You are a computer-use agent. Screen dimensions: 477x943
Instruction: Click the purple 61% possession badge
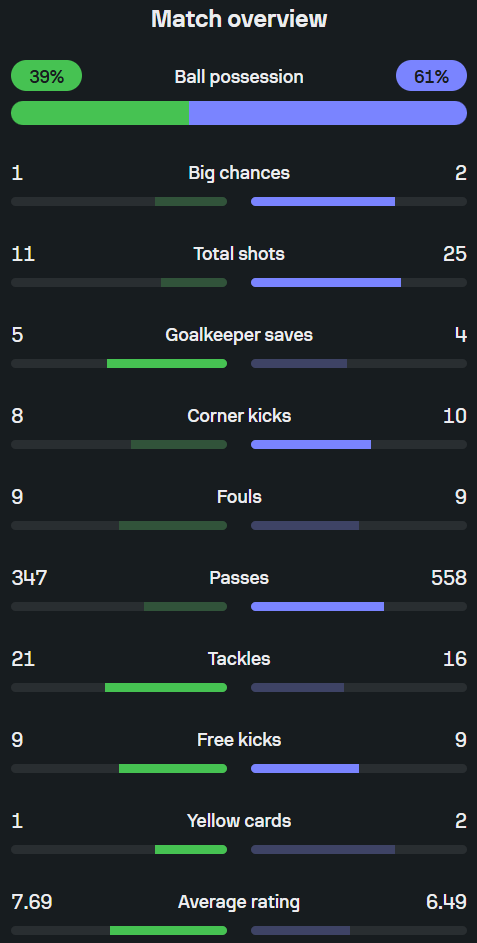click(431, 76)
